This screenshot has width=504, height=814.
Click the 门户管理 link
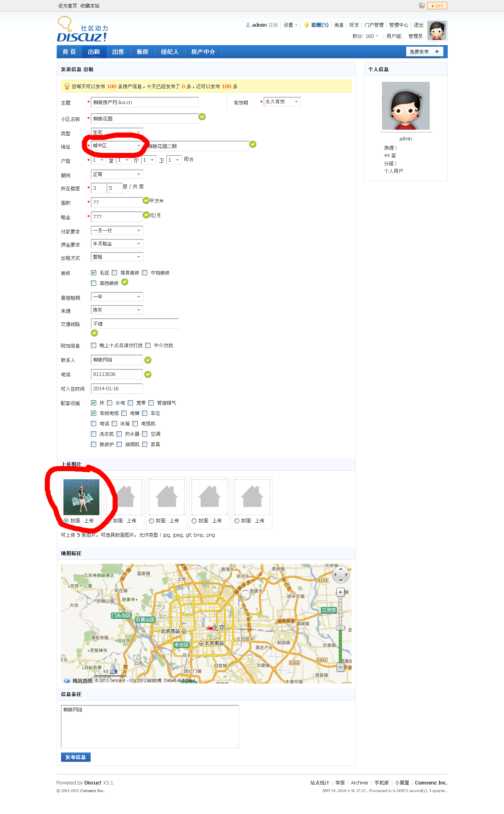click(374, 25)
